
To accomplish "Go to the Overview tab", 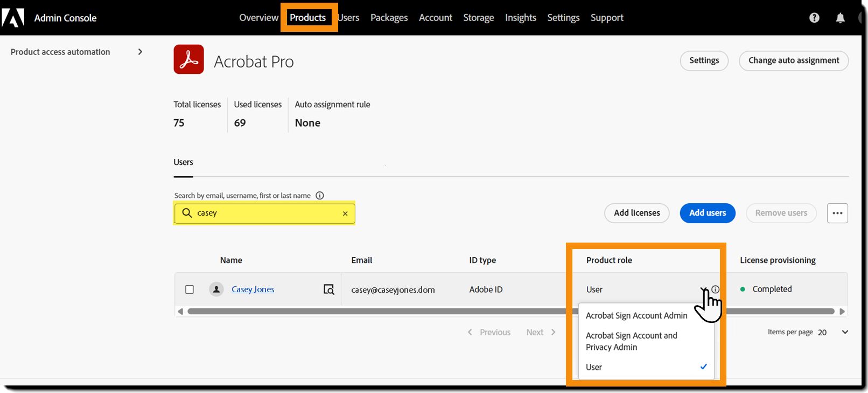I will pos(258,18).
